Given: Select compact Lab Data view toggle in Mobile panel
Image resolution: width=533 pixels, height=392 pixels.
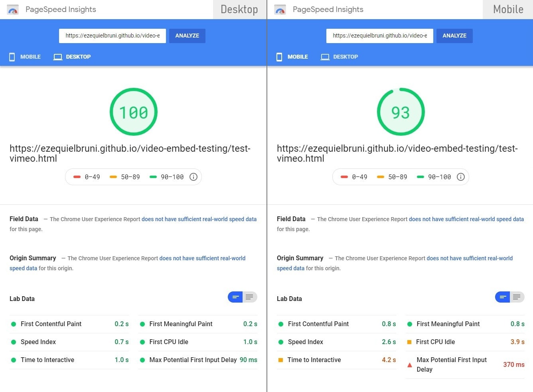Looking at the screenshot, I should (x=503, y=297).
